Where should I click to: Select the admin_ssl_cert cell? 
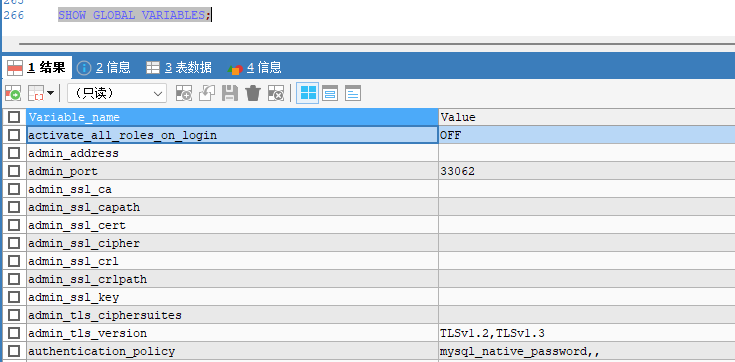pos(232,225)
